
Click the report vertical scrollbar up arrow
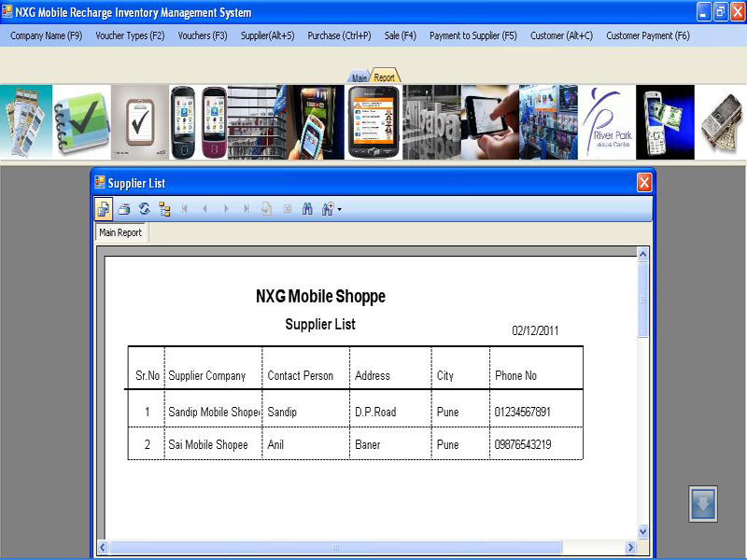[642, 254]
